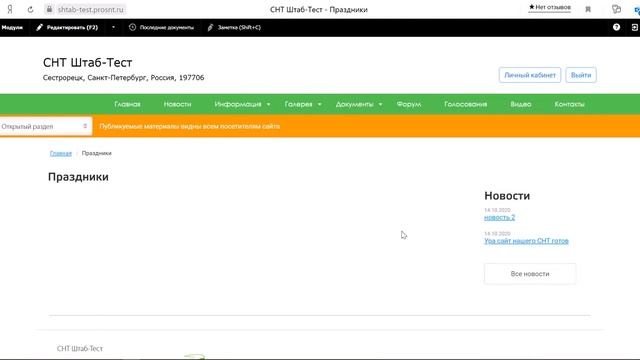Click the 'Новости' sidebar heading
The image size is (640, 360).
507,196
